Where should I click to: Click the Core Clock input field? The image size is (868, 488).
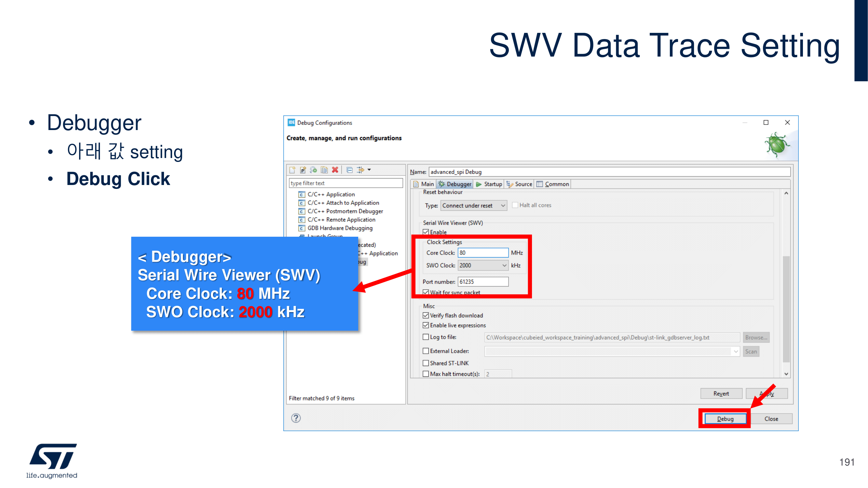(482, 253)
